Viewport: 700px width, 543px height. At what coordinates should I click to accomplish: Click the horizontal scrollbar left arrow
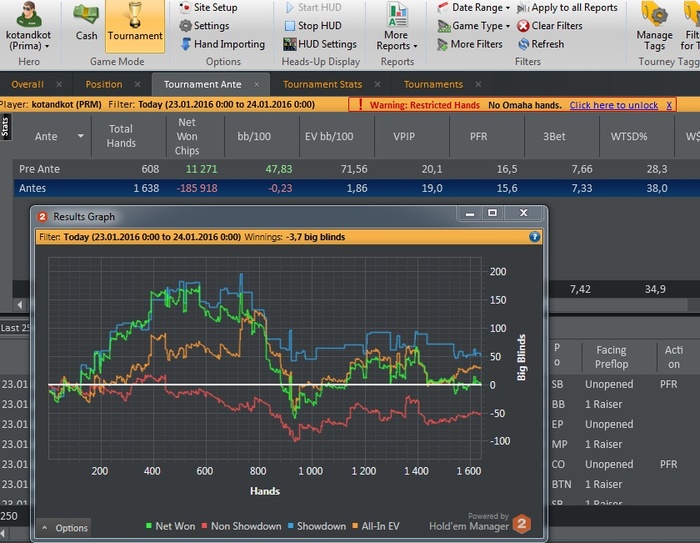coord(20,305)
